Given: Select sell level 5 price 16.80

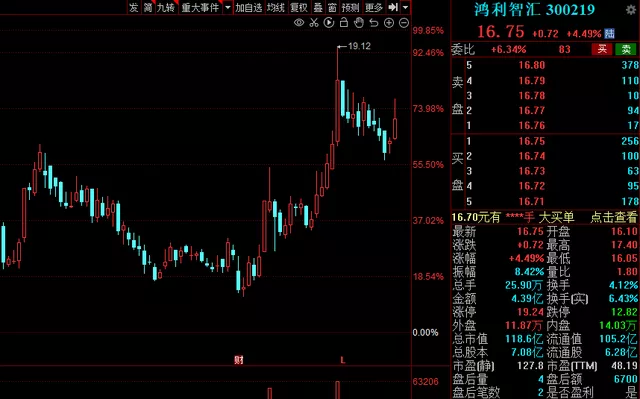Looking at the screenshot, I should (532, 65).
